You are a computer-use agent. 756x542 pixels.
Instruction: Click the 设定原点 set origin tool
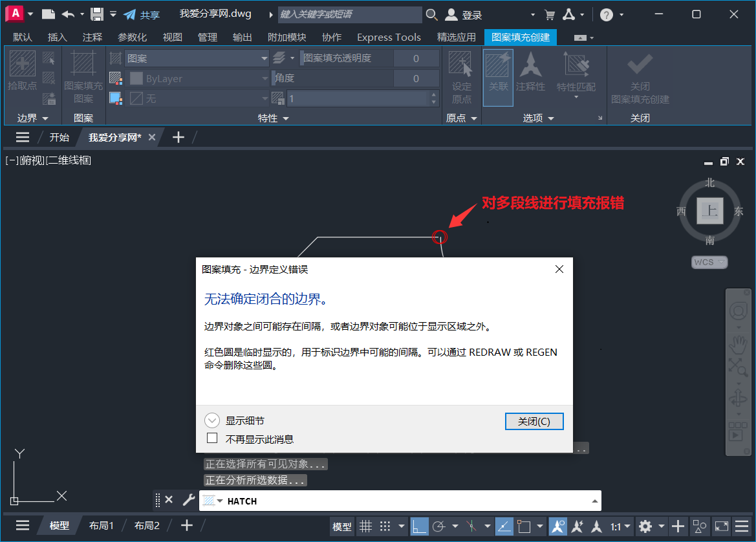point(461,78)
